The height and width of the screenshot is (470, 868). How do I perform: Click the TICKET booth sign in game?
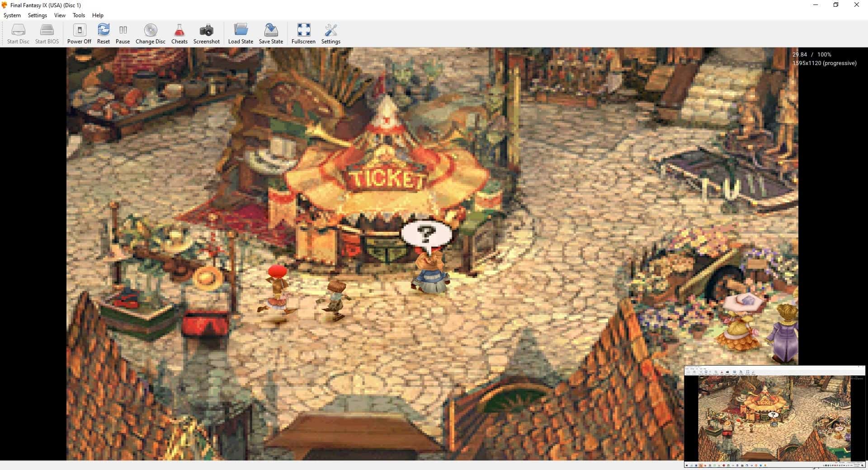coord(387,179)
